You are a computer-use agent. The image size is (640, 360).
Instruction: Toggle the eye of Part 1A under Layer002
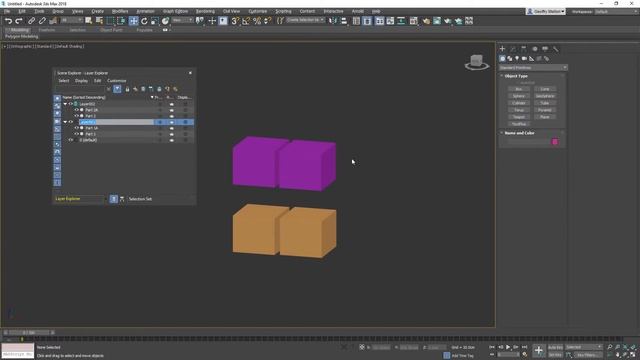click(76, 110)
